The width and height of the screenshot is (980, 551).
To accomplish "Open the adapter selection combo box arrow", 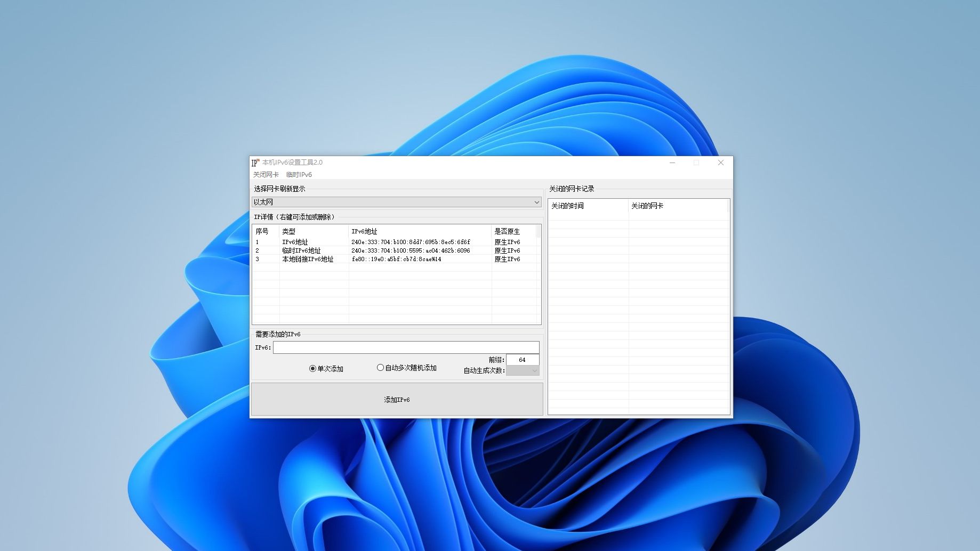I will click(536, 202).
